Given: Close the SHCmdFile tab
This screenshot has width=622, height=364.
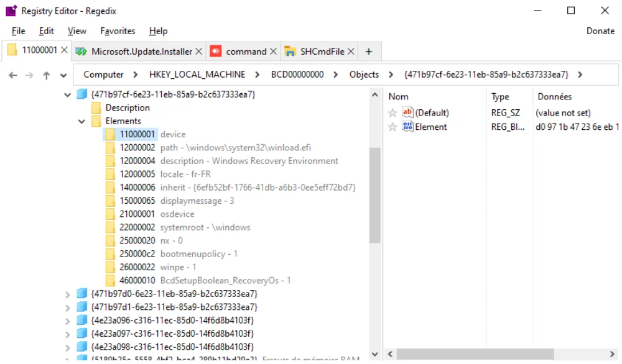Looking at the screenshot, I should click(x=351, y=52).
